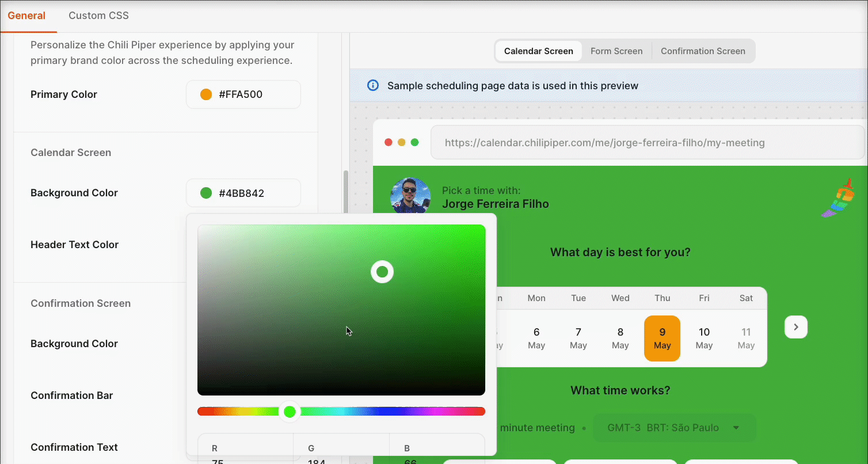The height and width of the screenshot is (464, 868).
Task: Click the R value field in color picker
Action: (x=245, y=449)
